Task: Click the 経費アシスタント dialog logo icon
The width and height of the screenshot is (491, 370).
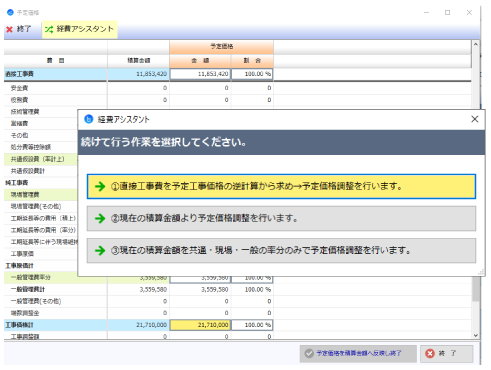Action: [89, 119]
